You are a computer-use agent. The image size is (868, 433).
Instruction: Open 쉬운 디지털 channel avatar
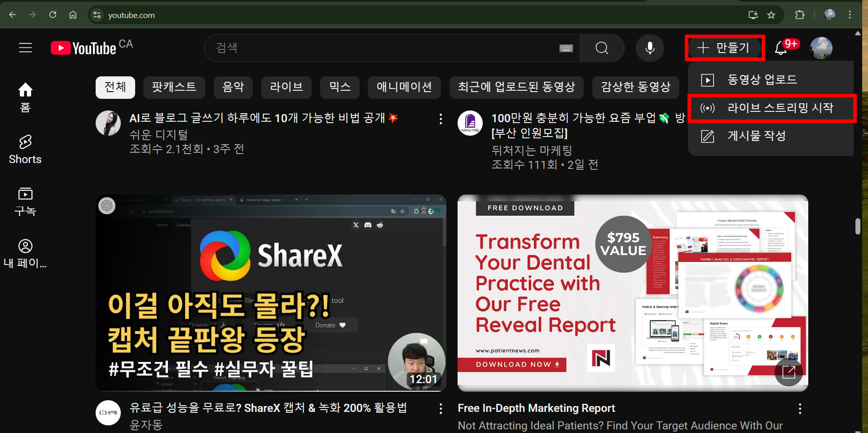click(x=108, y=123)
